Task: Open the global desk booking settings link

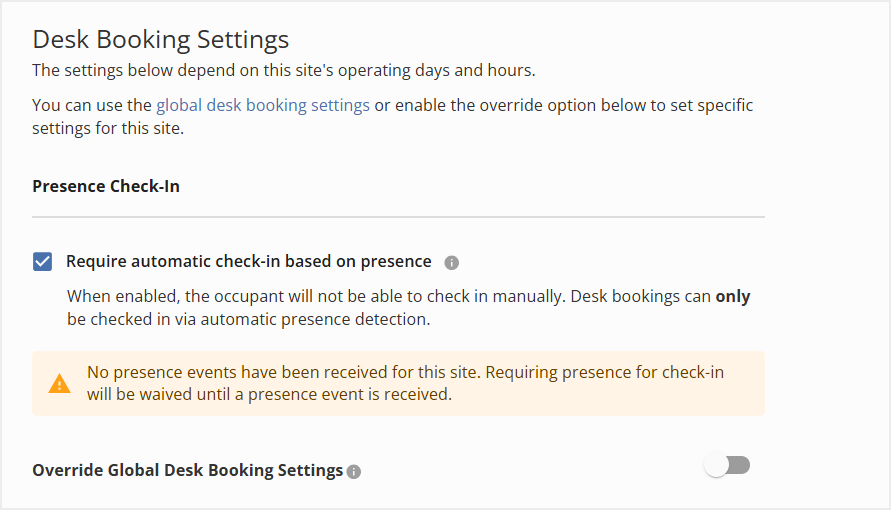Action: pyautogui.click(x=263, y=105)
